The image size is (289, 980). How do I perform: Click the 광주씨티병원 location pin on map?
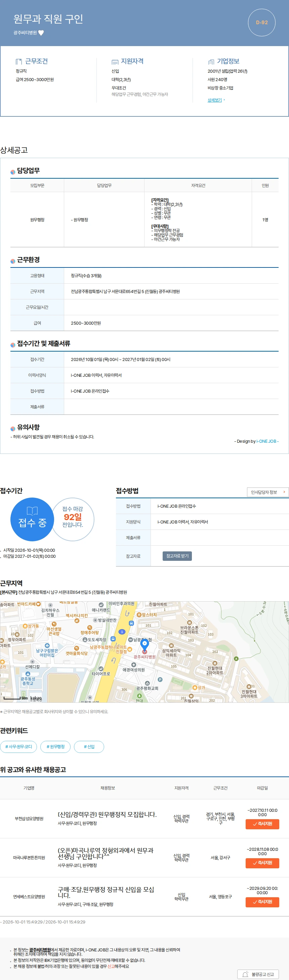(x=145, y=646)
